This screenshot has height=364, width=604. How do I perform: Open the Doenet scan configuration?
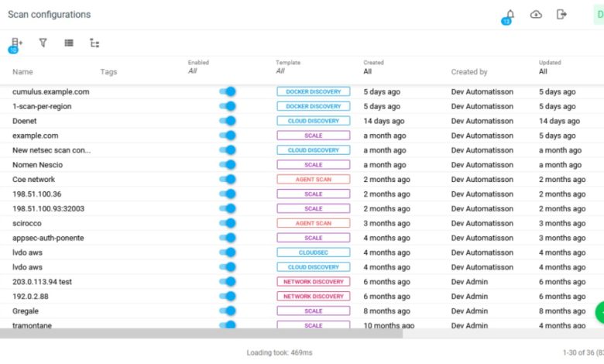click(24, 121)
